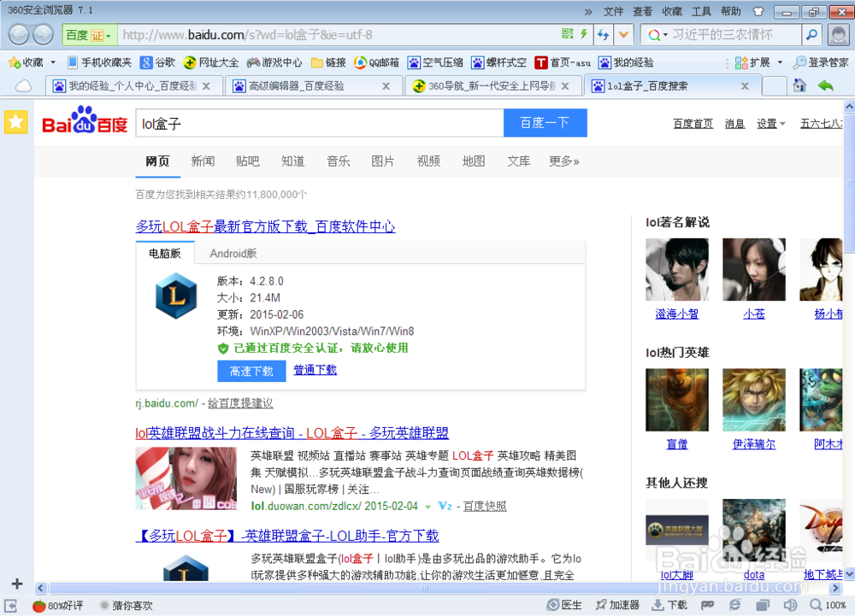Image resolution: width=855 pixels, height=616 pixels.
Task: Open the 链接 bookmarks folder
Action: pos(328,62)
